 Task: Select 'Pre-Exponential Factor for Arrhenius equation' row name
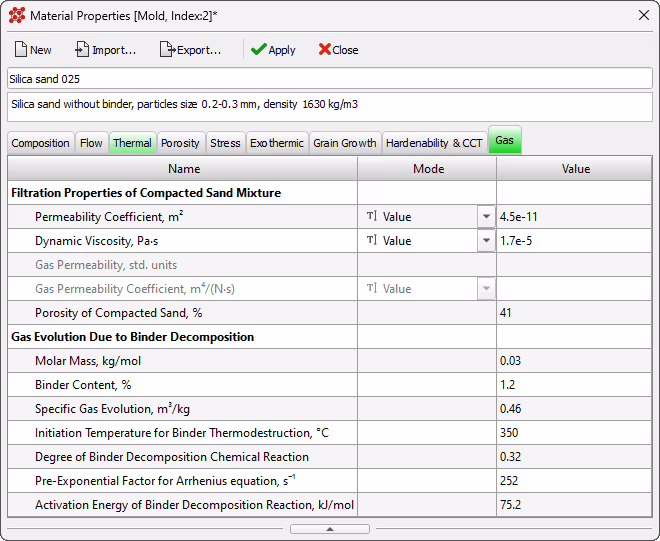click(x=165, y=480)
